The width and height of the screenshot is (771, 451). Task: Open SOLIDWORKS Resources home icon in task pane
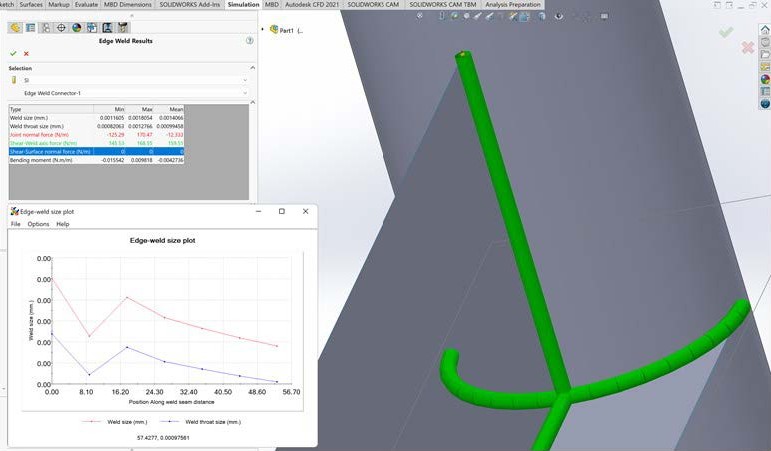click(765, 30)
